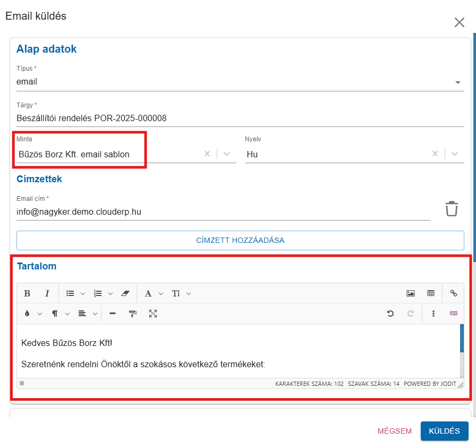Insert a link via the chain icon
Screen dimensions: 476x448
(454, 293)
